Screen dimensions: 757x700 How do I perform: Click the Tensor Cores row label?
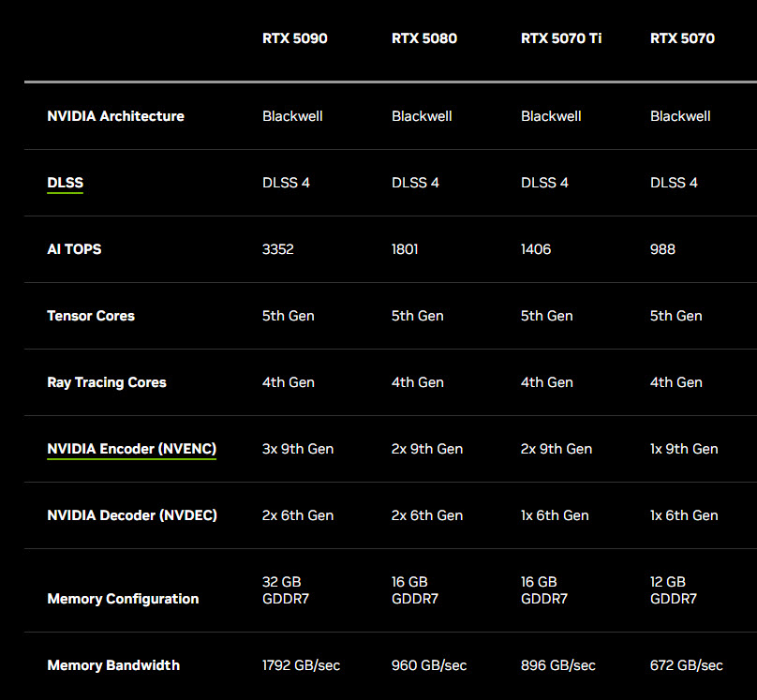90,316
